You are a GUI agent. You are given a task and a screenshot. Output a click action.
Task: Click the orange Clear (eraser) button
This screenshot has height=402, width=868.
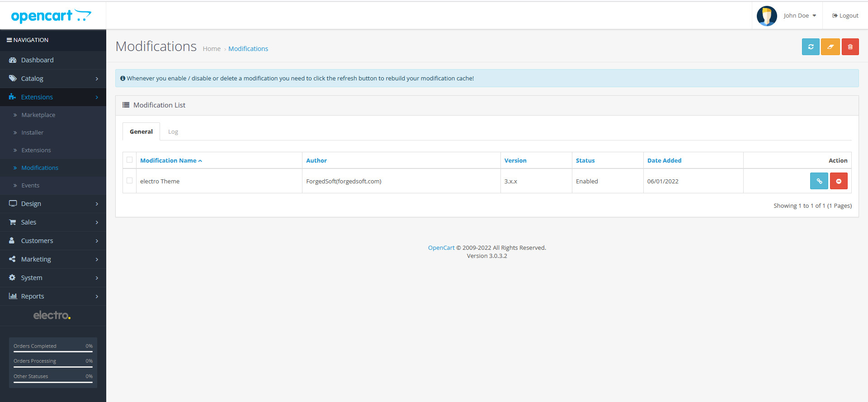pos(830,47)
